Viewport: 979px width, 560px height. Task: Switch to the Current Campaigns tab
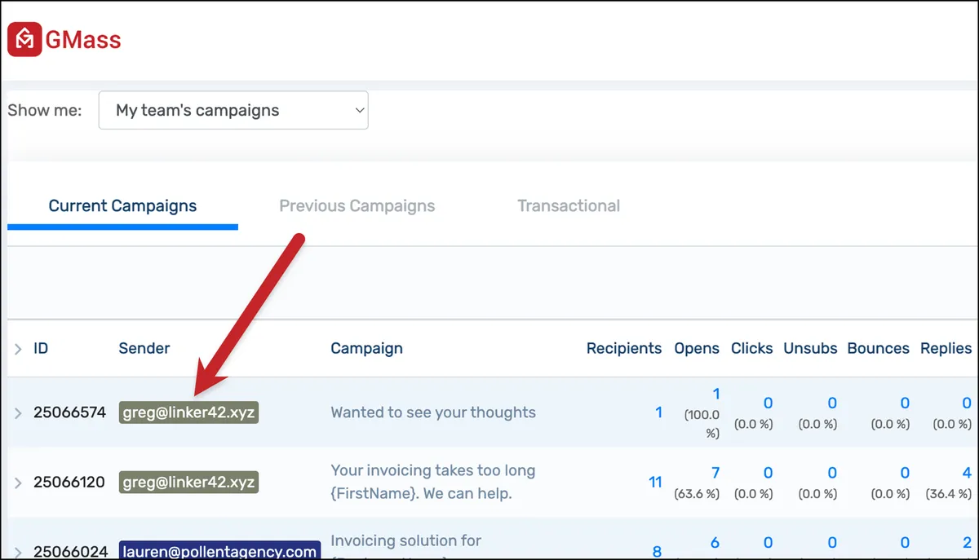tap(122, 206)
